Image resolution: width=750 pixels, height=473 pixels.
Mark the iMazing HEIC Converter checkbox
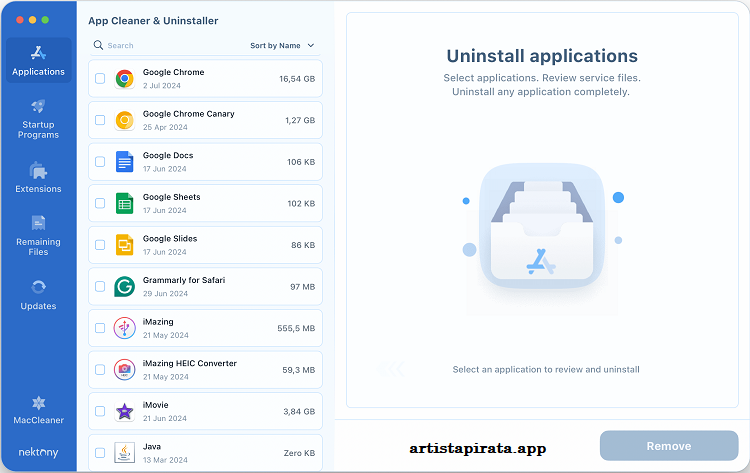[x=100, y=370]
